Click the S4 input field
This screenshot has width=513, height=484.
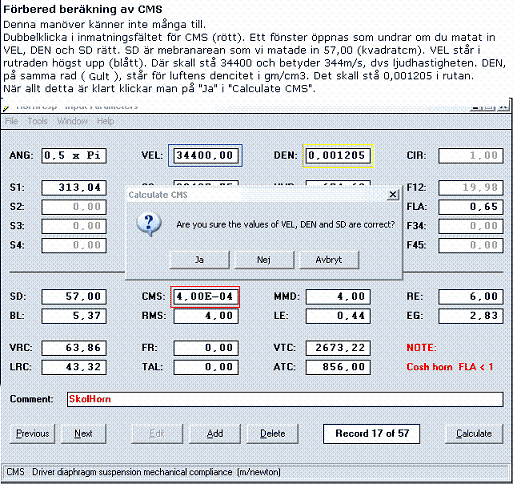pyautogui.click(x=74, y=245)
